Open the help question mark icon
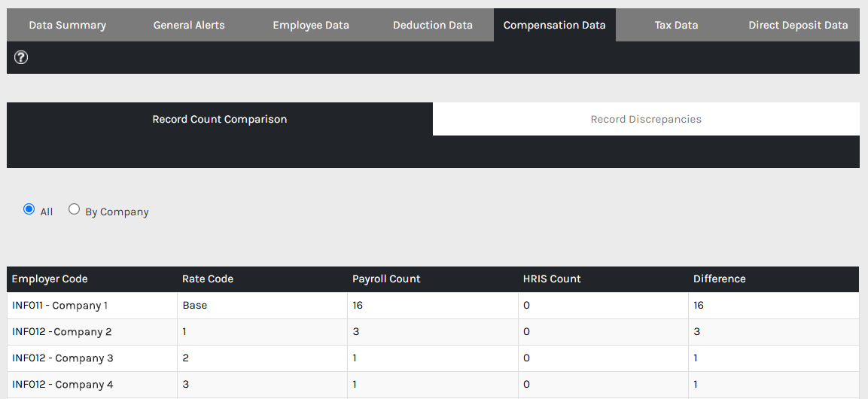 (21, 57)
